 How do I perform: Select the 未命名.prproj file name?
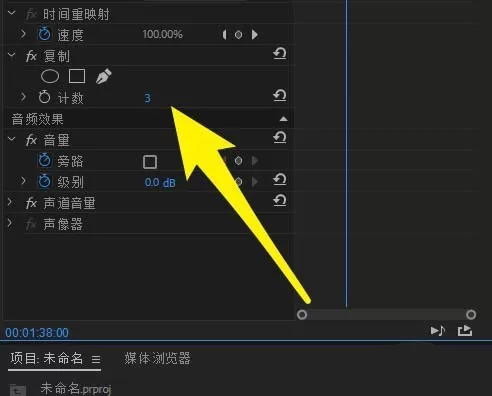pos(76,388)
